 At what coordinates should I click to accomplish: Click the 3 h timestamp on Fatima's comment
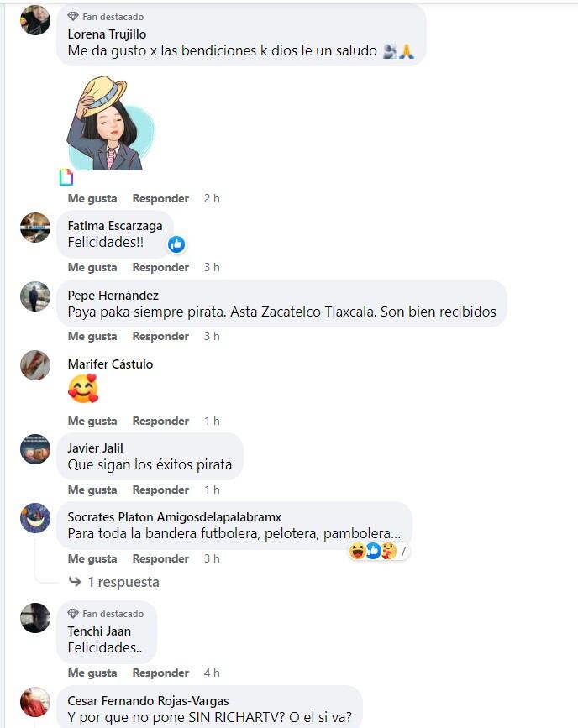click(x=212, y=267)
